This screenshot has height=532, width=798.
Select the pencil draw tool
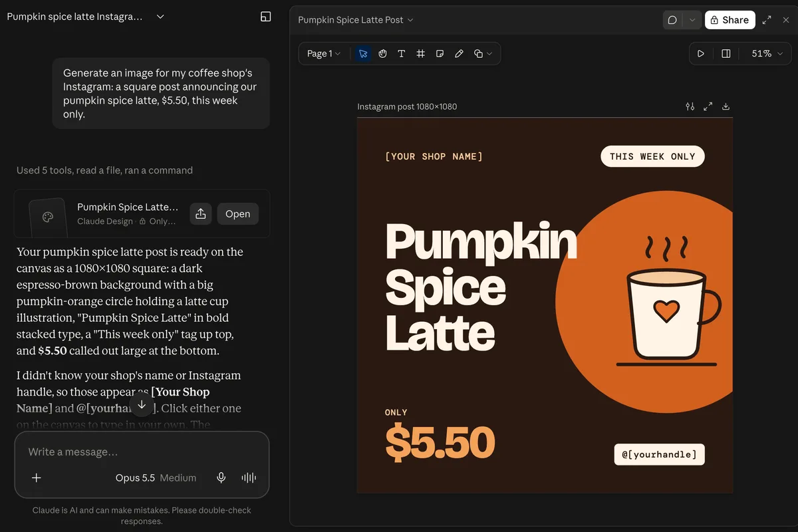click(459, 54)
